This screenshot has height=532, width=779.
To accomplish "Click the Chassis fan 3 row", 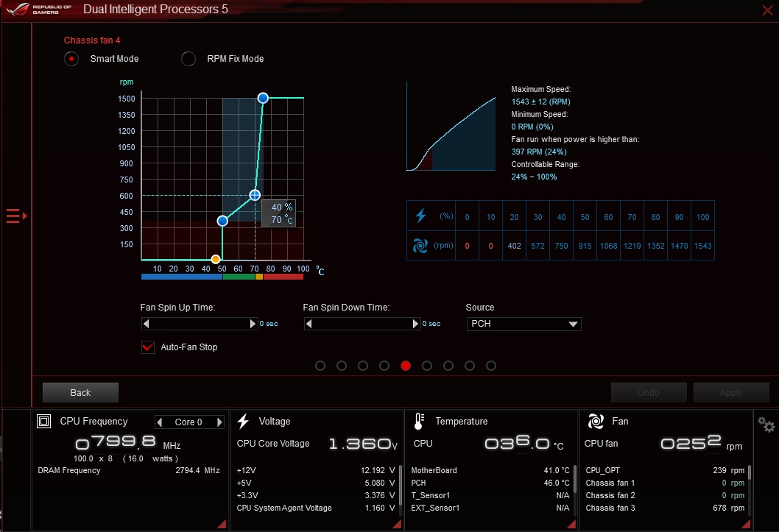I will pyautogui.click(x=665, y=508).
